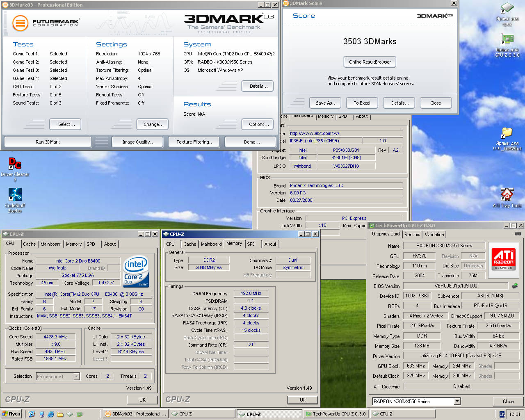This screenshot has width=525, height=420.
Task: Click Details in the 3DMark Score window
Action: (399, 103)
